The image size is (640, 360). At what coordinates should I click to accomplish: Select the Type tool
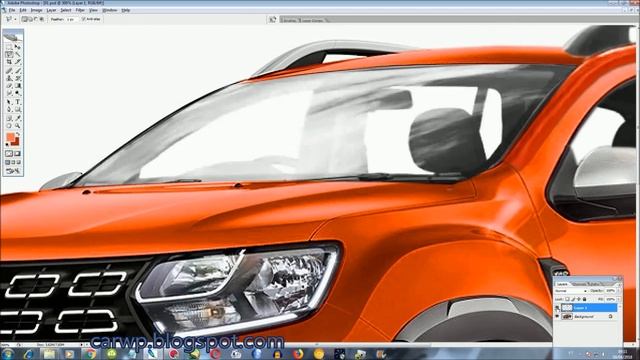[18, 102]
